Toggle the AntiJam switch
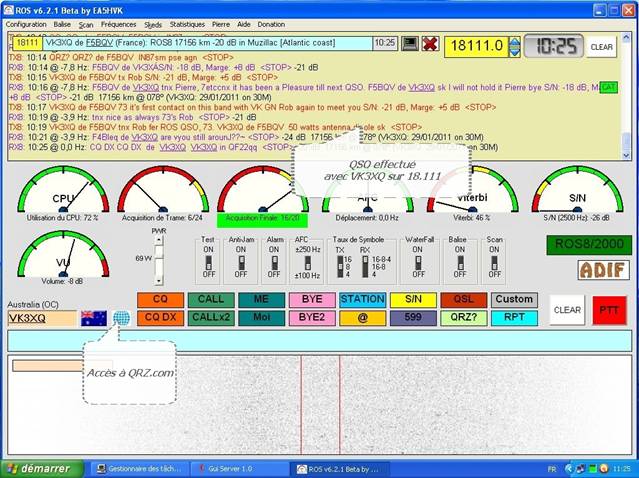639x478 pixels. coord(241,263)
